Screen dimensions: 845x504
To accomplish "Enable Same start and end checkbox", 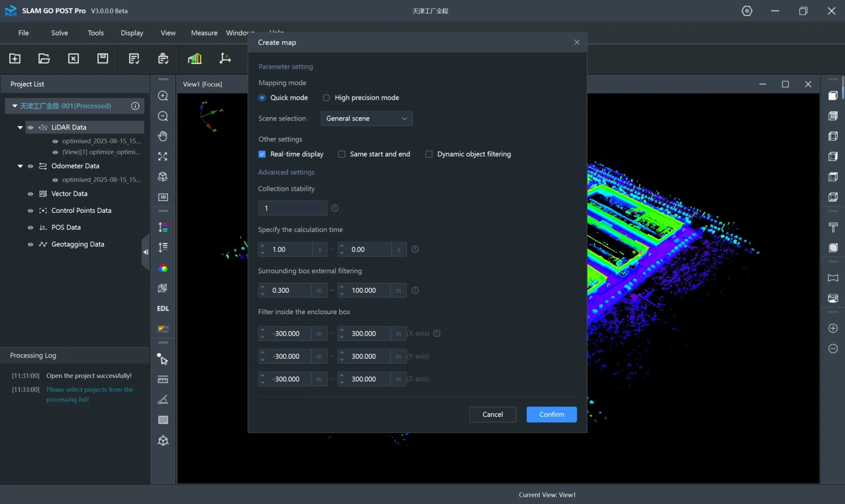I will click(x=341, y=154).
